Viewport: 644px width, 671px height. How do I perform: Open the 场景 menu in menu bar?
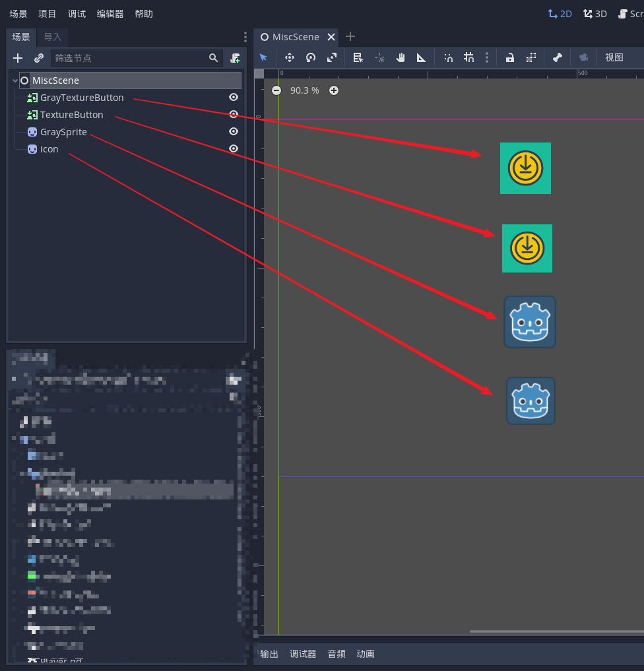point(18,14)
